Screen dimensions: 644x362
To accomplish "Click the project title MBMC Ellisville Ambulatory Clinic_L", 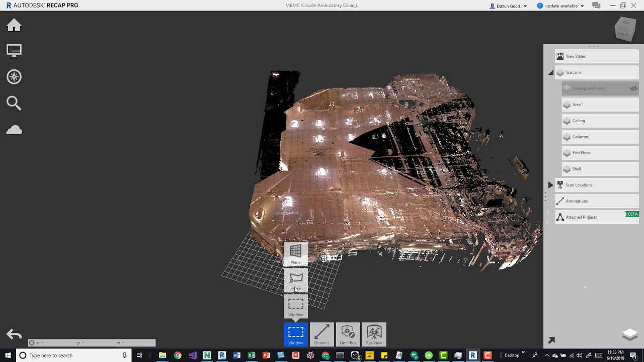I will click(322, 6).
